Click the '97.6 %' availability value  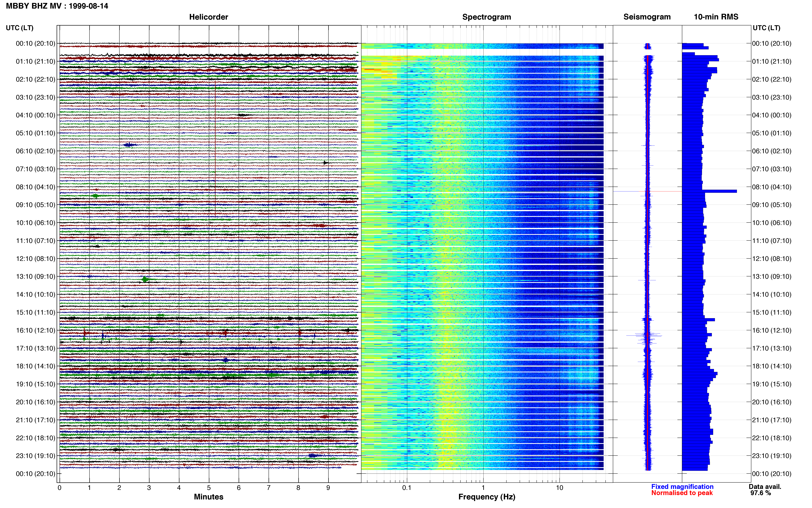761,493
